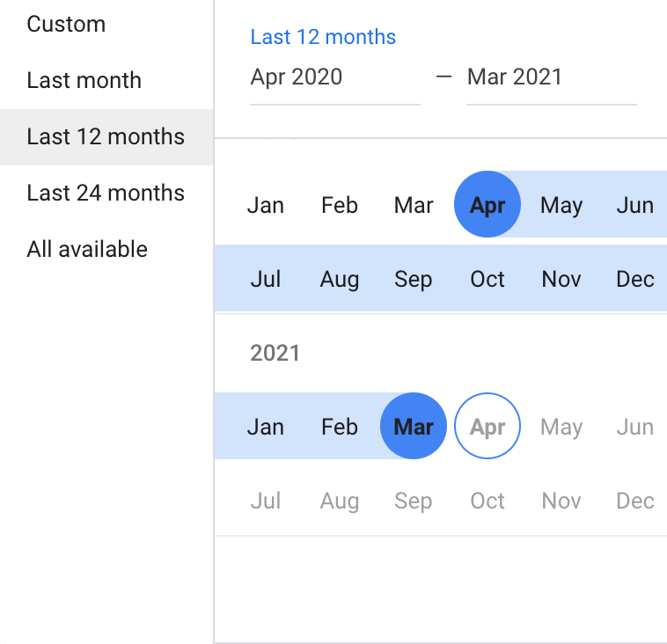Choose Aug 2020 in the calendar

339,279
